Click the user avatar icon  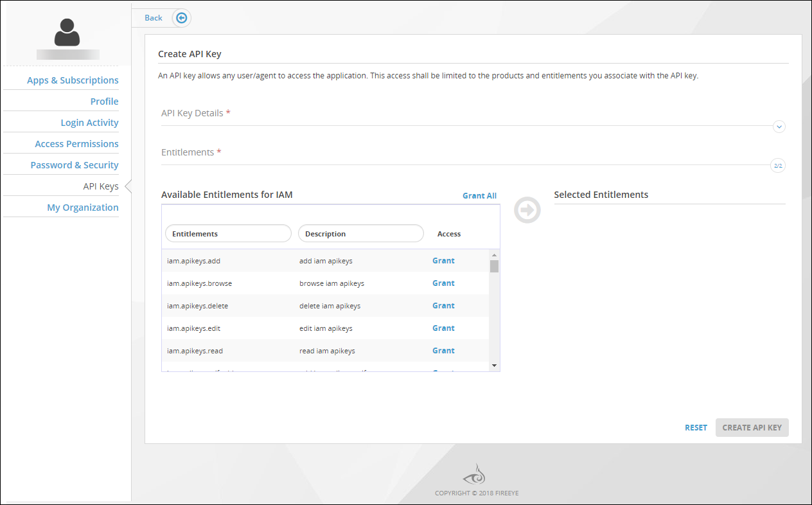[x=67, y=32]
